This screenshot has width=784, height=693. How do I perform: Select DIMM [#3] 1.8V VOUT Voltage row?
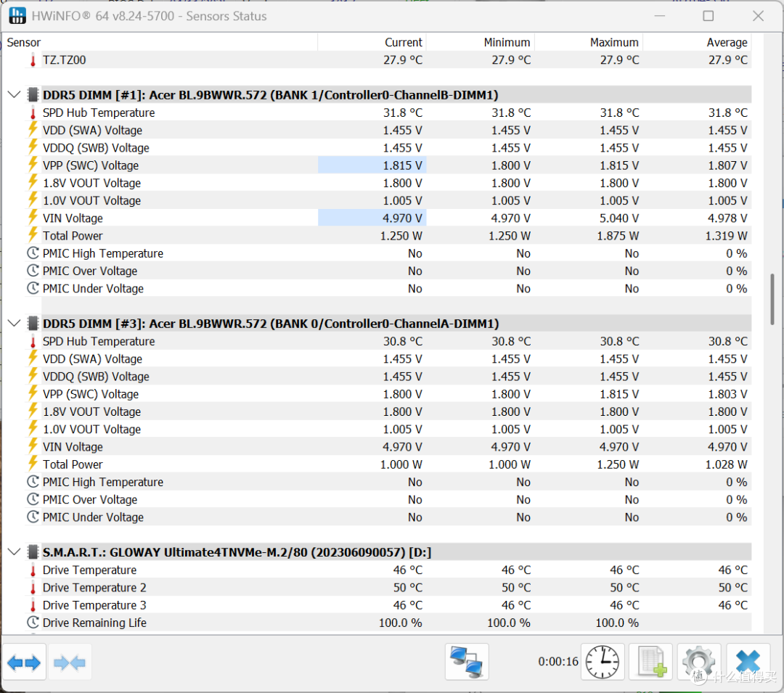click(388, 411)
